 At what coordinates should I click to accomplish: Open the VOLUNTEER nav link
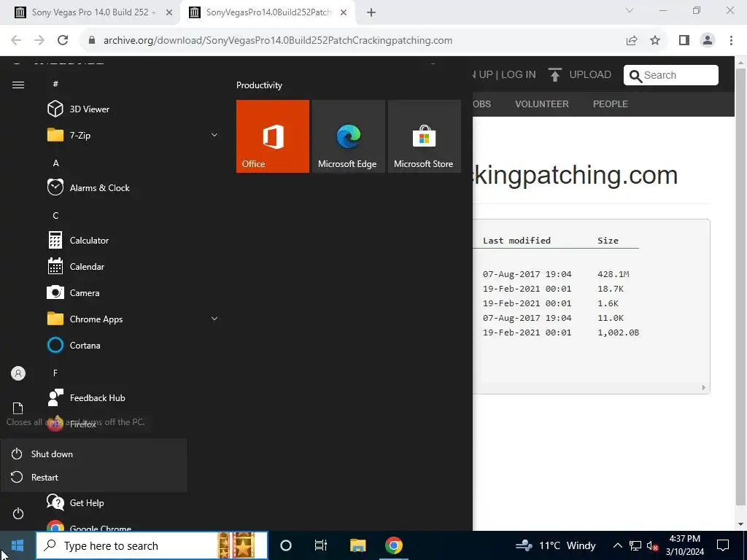click(542, 104)
